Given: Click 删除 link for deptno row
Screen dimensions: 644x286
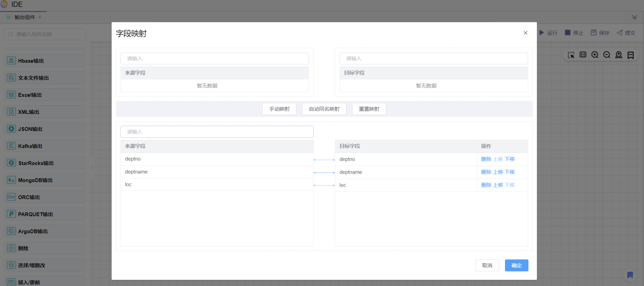Looking at the screenshot, I should 486,159.
